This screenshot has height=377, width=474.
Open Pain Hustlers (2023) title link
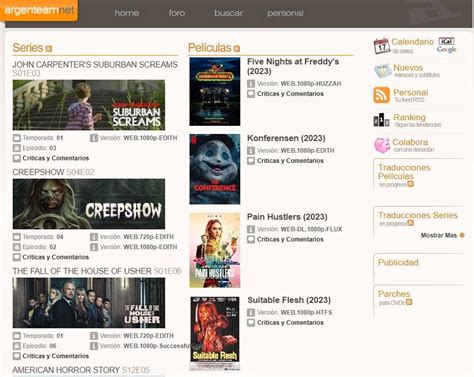pos(287,217)
